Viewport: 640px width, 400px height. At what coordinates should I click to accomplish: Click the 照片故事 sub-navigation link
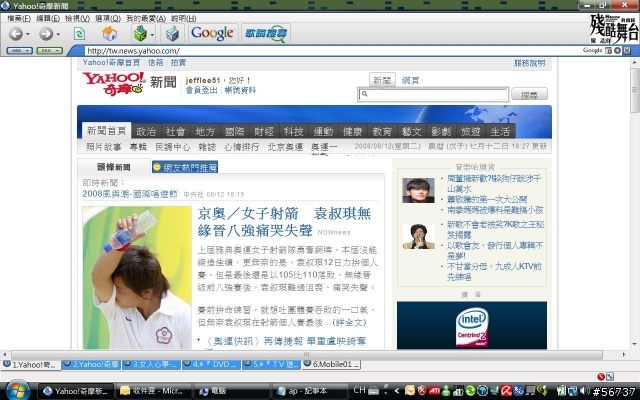[104, 147]
